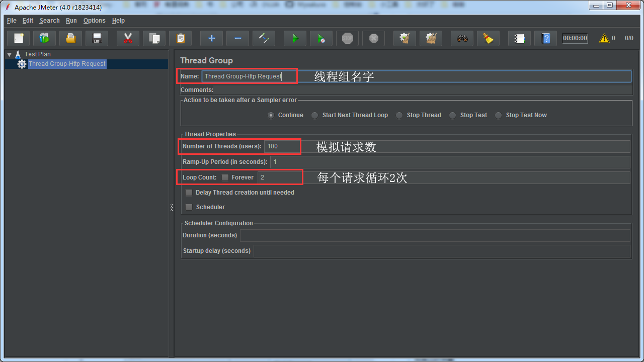Click the Stop test icon
This screenshot has width=644, height=362.
[348, 38]
